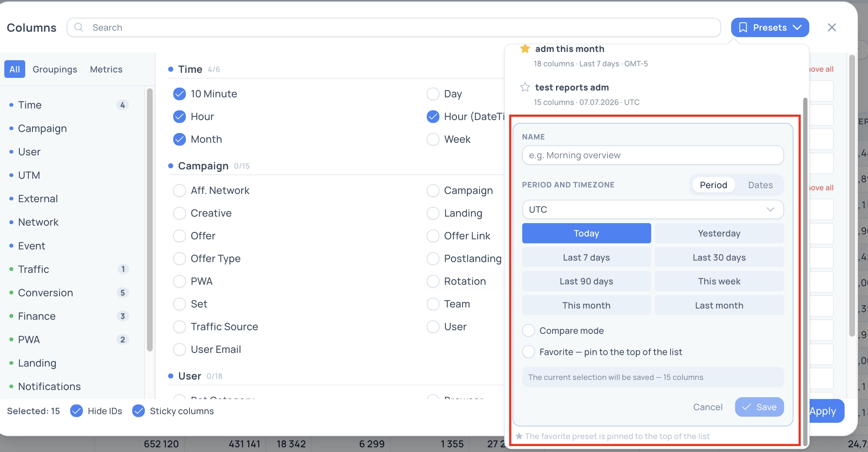Select the Yesterday period
This screenshot has width=868, height=452.
[x=719, y=233]
